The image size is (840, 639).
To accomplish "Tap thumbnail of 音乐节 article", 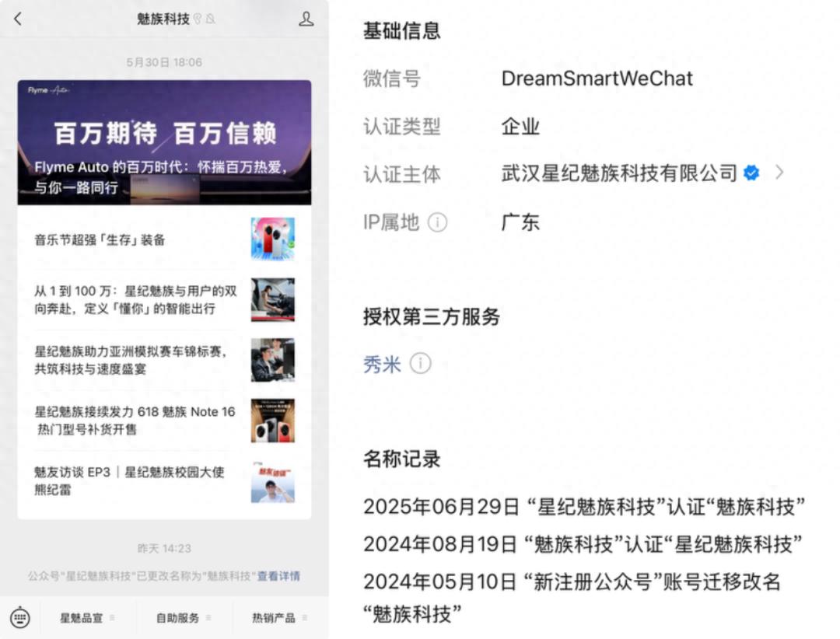I will point(273,239).
